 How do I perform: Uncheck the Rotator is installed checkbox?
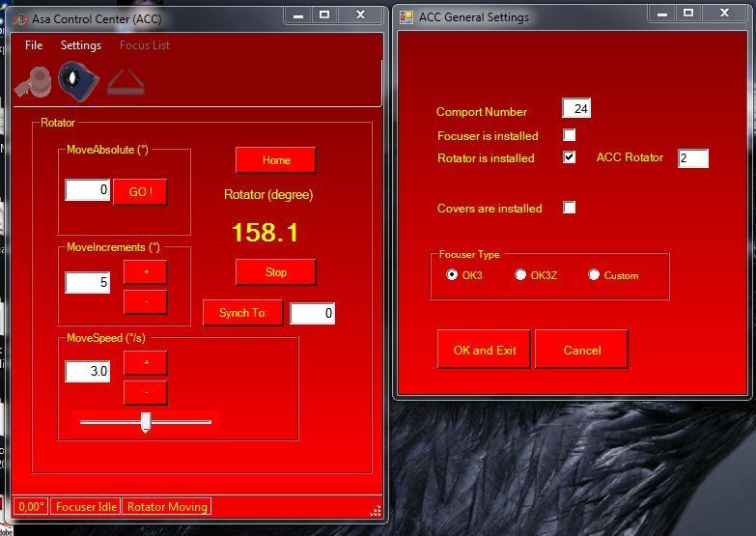point(570,157)
